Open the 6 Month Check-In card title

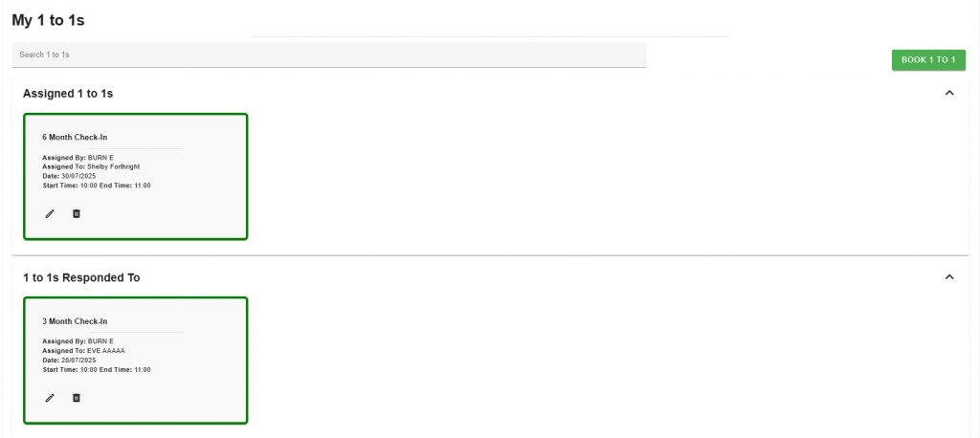75,138
